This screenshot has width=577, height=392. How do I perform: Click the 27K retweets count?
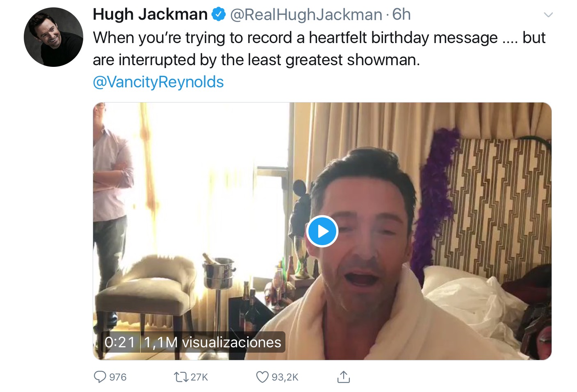pyautogui.click(x=199, y=377)
